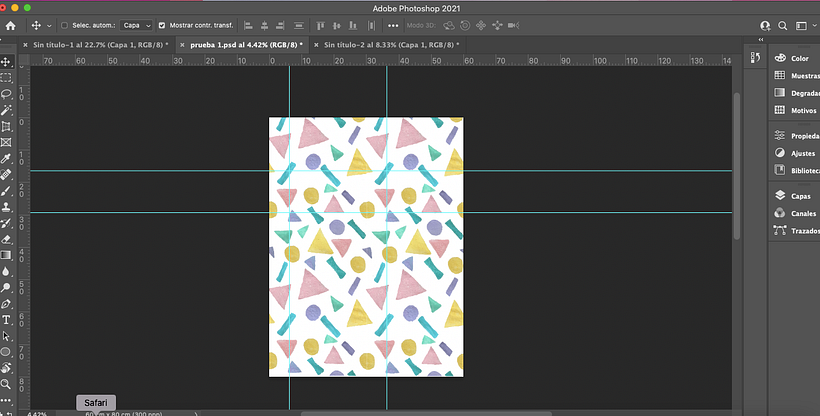Open the History panel icon
This screenshot has height=416, width=820.
point(755,58)
